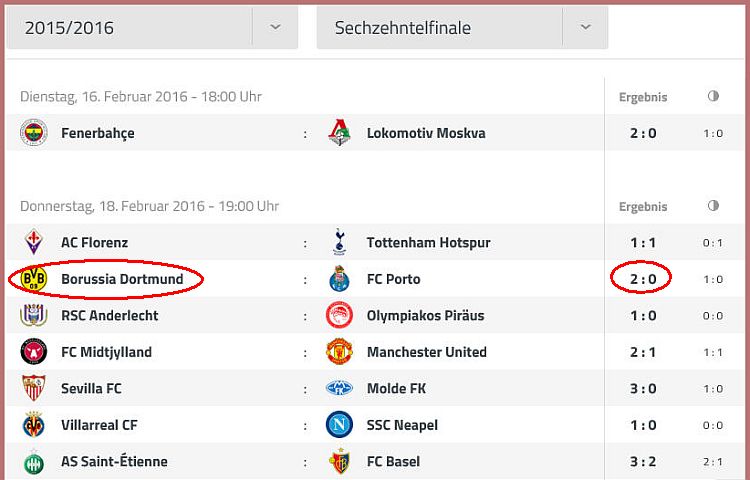Select the AC Florenz 1:1 result
This screenshot has width=750, height=480.
(643, 242)
